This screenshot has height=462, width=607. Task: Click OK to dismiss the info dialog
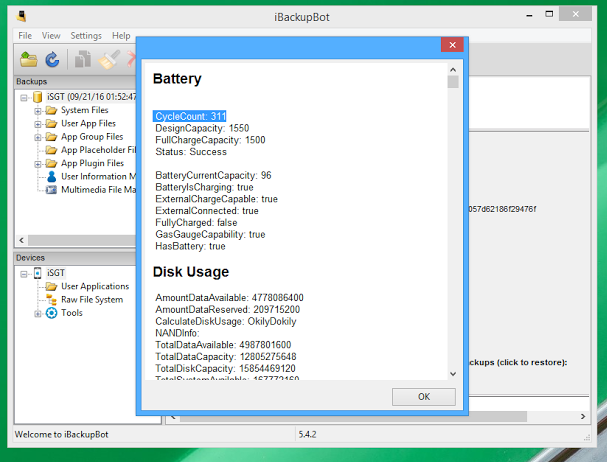pos(424,397)
